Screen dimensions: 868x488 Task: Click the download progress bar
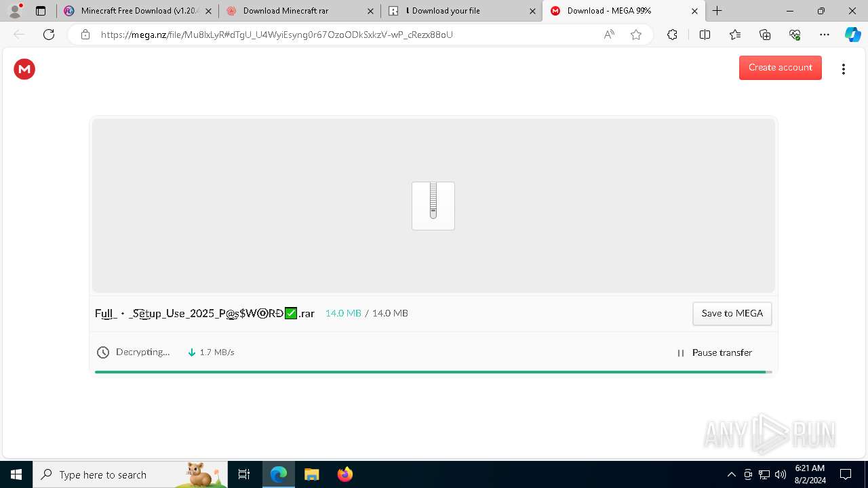(433, 371)
